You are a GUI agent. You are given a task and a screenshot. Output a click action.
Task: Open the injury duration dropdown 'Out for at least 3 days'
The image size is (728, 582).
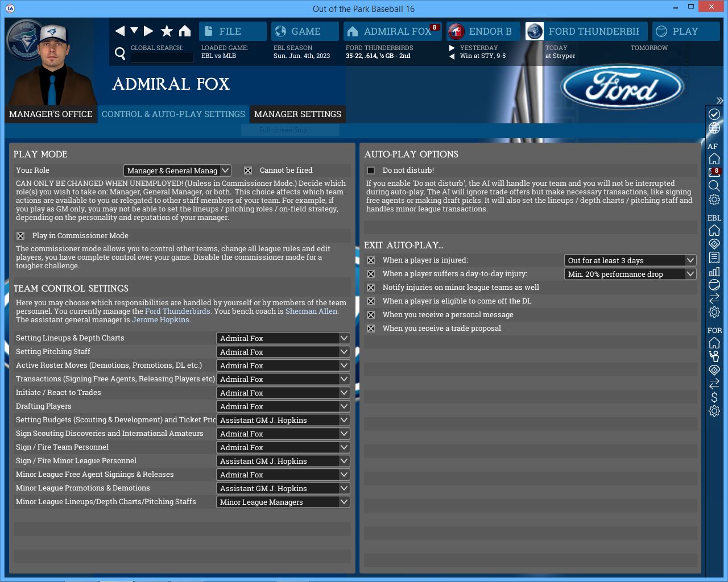pyautogui.click(x=630, y=260)
